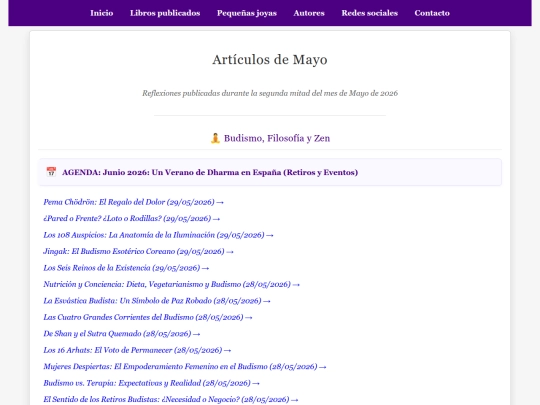Click the Artículos de Mayo heading

[270, 60]
